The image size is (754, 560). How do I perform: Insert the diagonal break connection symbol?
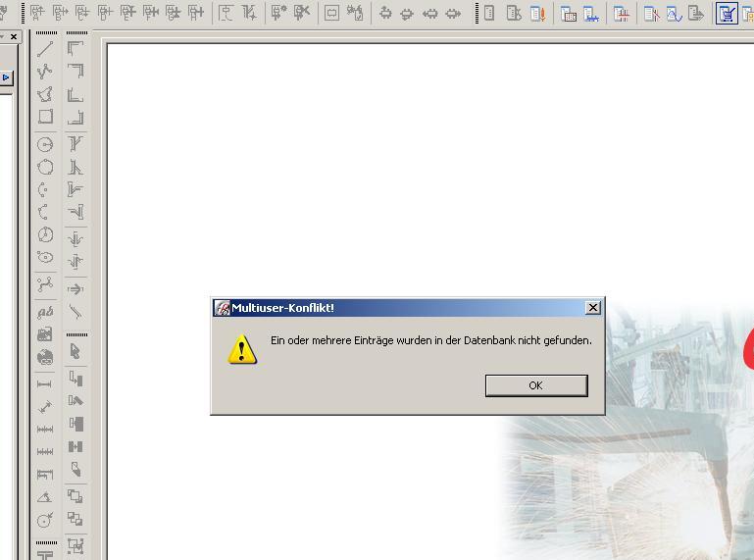click(x=75, y=312)
